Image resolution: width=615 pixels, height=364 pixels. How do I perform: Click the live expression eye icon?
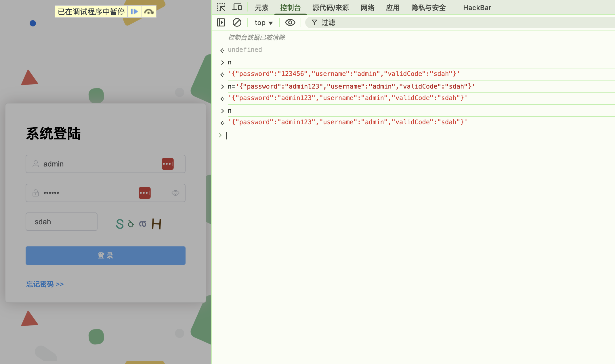(x=290, y=22)
